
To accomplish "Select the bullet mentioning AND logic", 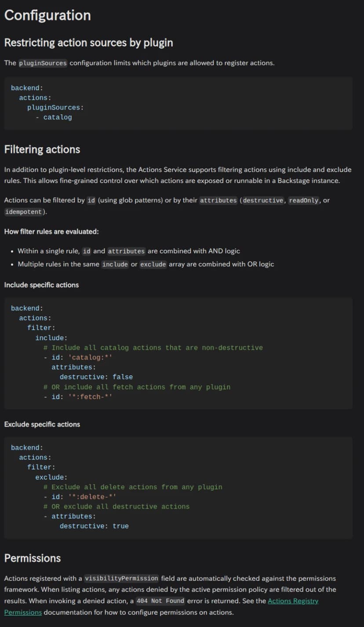I will [x=129, y=251].
